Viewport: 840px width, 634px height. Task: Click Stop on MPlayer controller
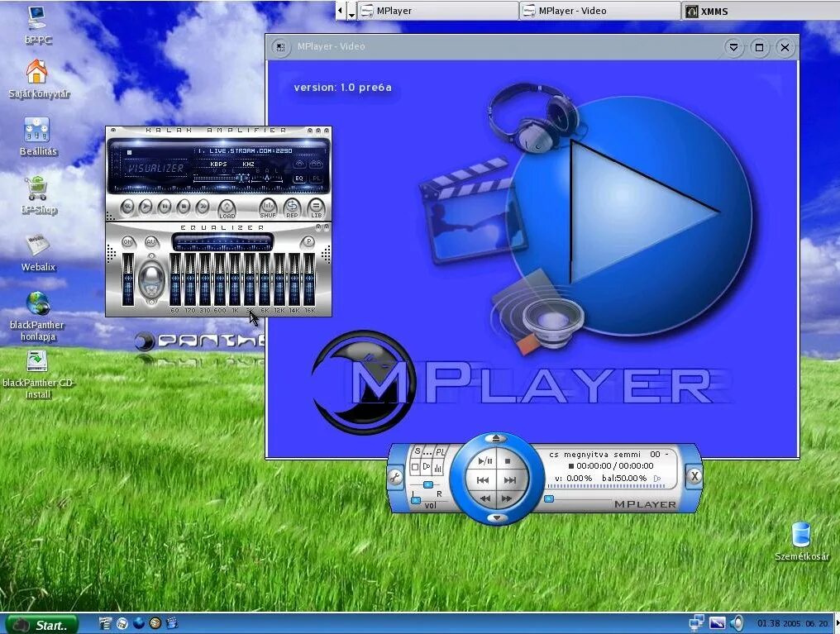tap(508, 461)
